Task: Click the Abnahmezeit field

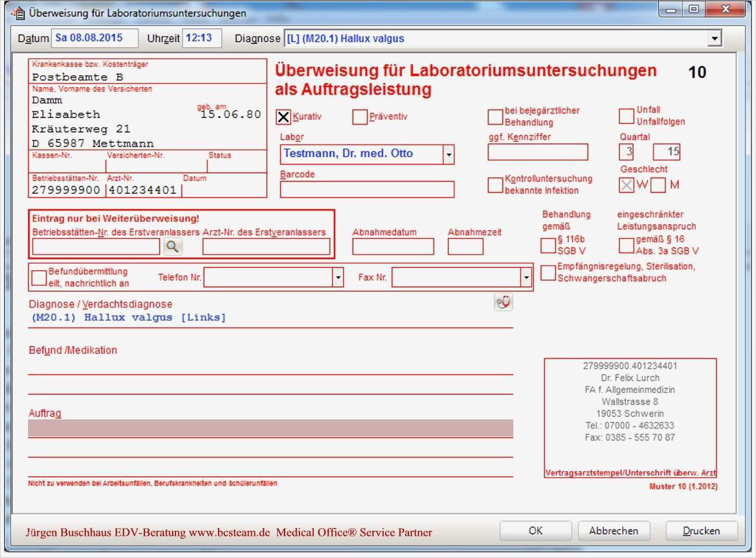Action: pos(465,247)
